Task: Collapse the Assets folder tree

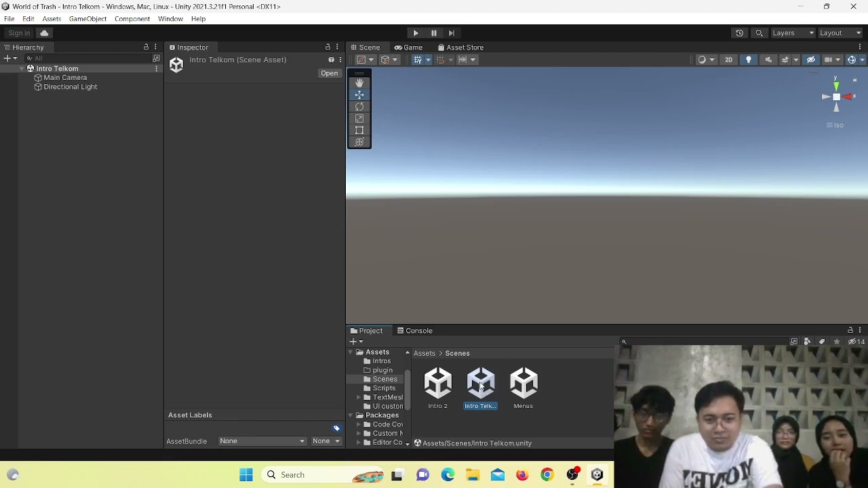Action: pos(351,352)
